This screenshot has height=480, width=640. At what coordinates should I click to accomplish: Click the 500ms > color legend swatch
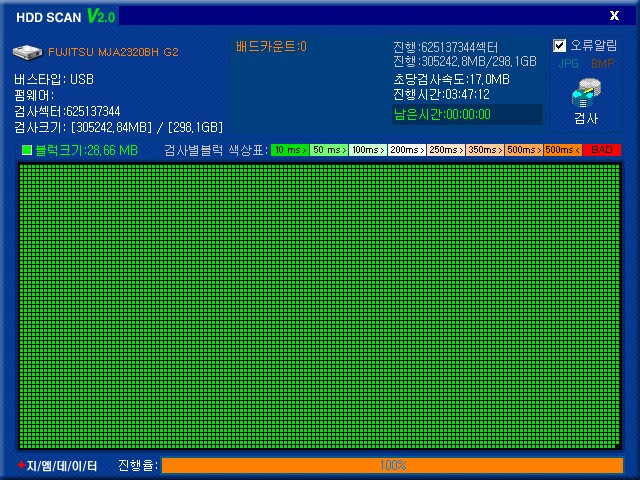[x=524, y=150]
